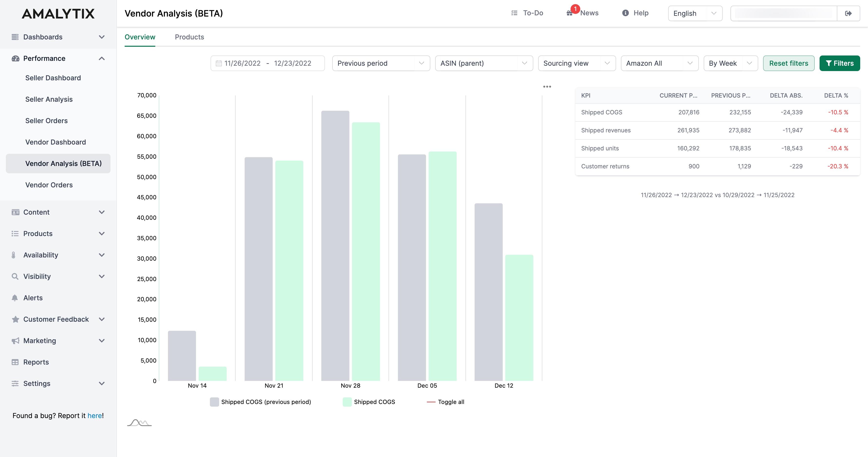Sort by DELTA ABS. column header
Image resolution: width=868 pixels, height=457 pixels.
786,96
